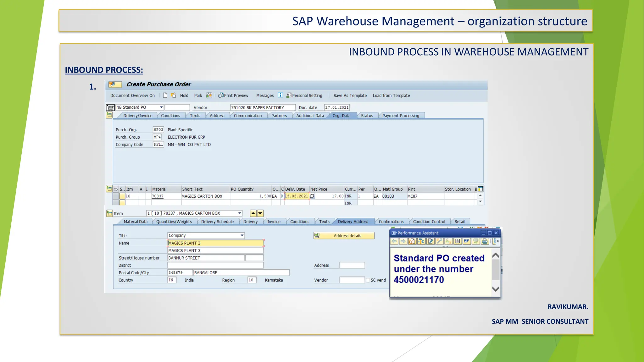
Task: Click the Vendor field 751020 SK PAPER FACTORY
Action: click(x=263, y=107)
